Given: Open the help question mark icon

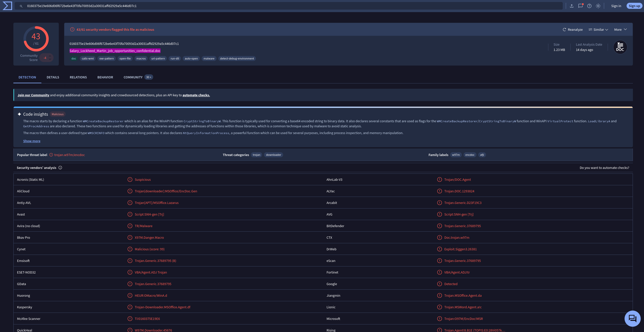Looking at the screenshot, I should click(x=589, y=6).
